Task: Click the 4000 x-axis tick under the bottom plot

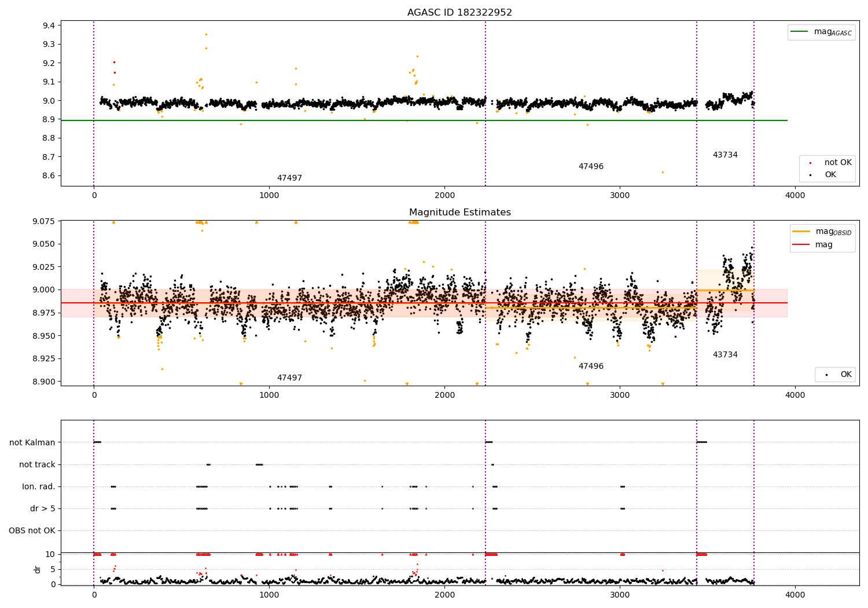Action: [x=795, y=595]
